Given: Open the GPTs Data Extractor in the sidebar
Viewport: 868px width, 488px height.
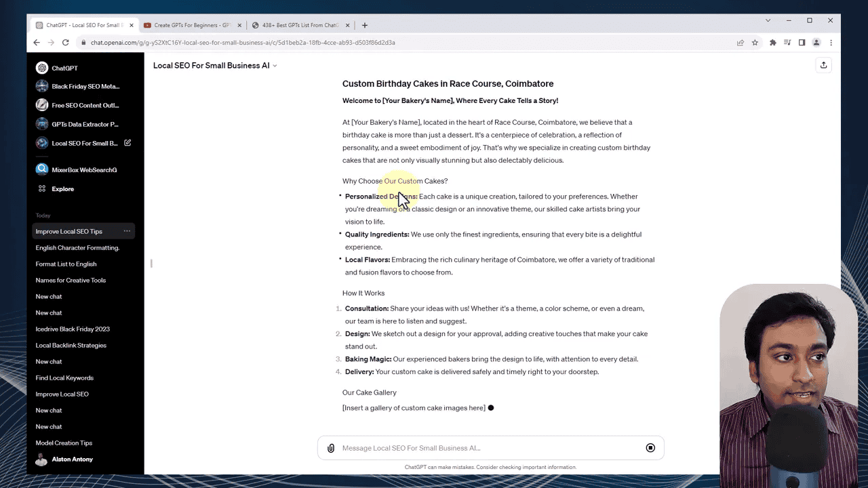Looking at the screenshot, I should tap(85, 124).
